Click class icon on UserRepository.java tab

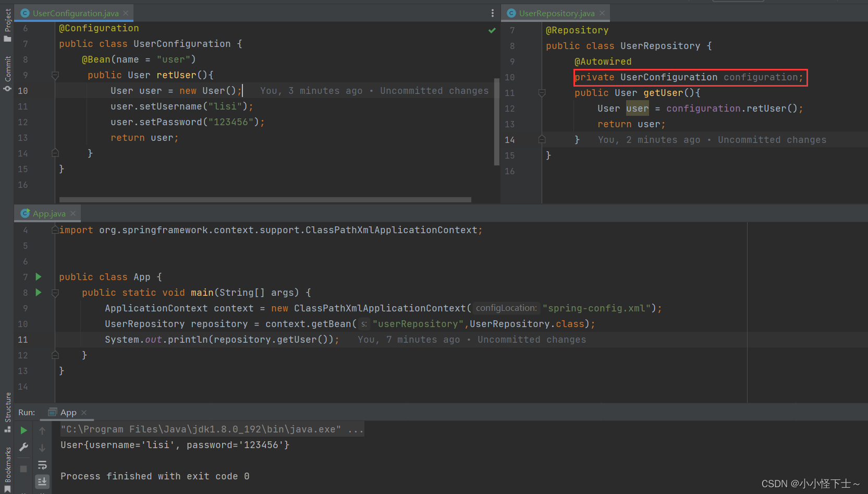[x=511, y=13]
